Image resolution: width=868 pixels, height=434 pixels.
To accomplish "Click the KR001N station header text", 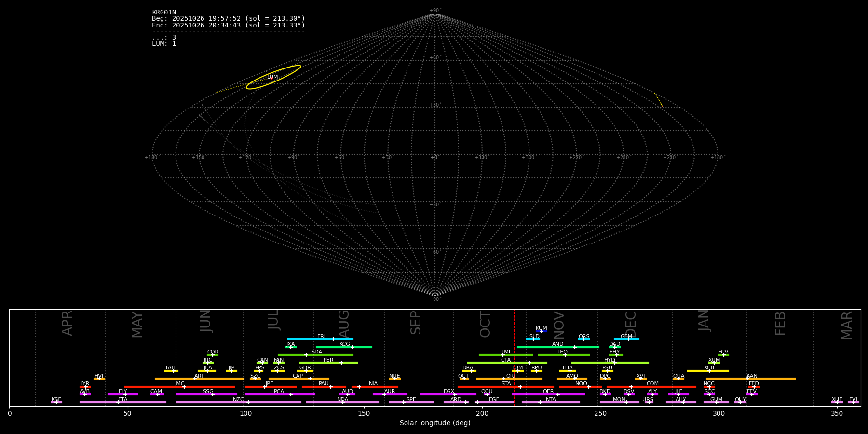I will click(x=164, y=13).
